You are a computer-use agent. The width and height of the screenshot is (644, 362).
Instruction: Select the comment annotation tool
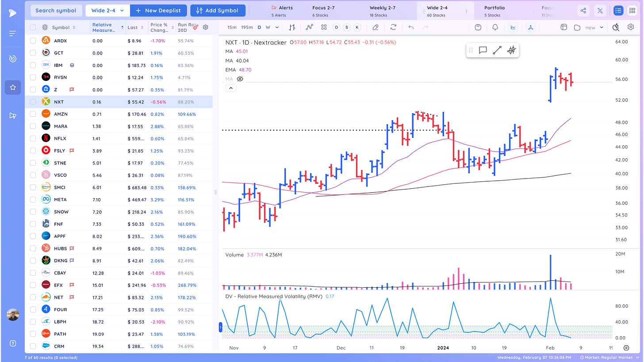point(483,50)
